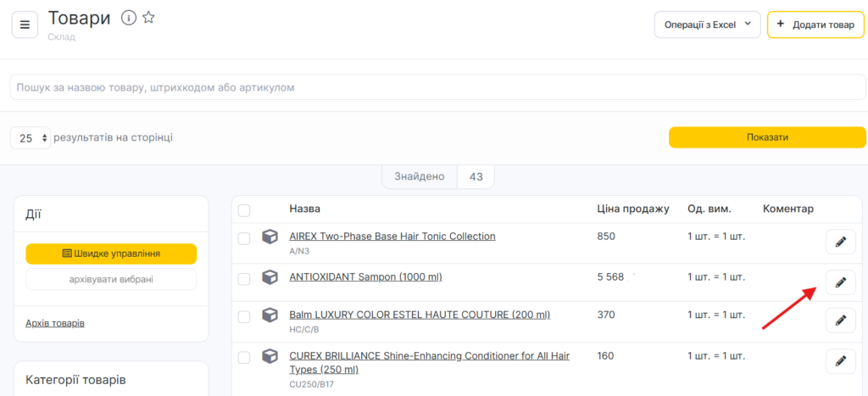Edit Balm LUXURY COLOR ESTEL with pencil
This screenshot has width=868, height=396.
click(x=840, y=321)
